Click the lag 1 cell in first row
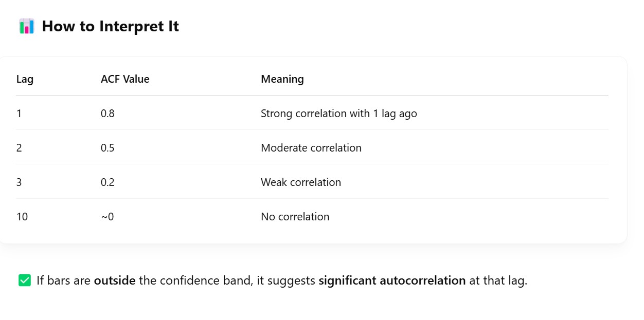644x320 pixels. (x=19, y=114)
